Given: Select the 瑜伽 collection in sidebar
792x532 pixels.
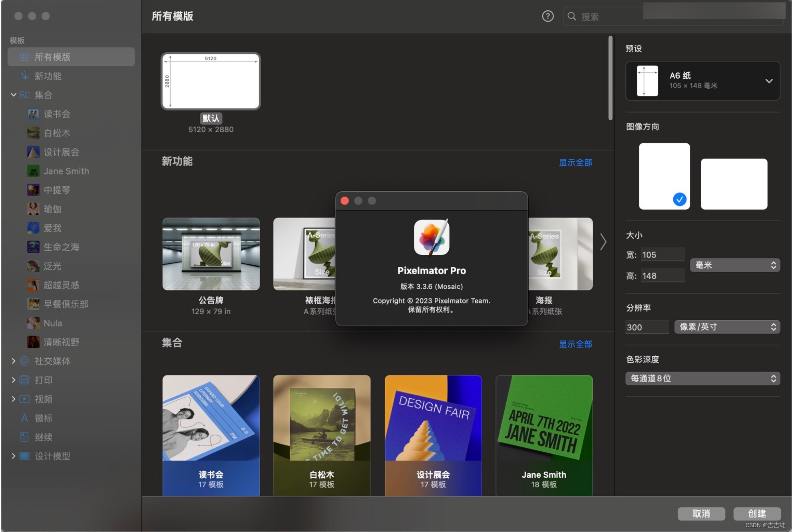Looking at the screenshot, I should (52, 209).
